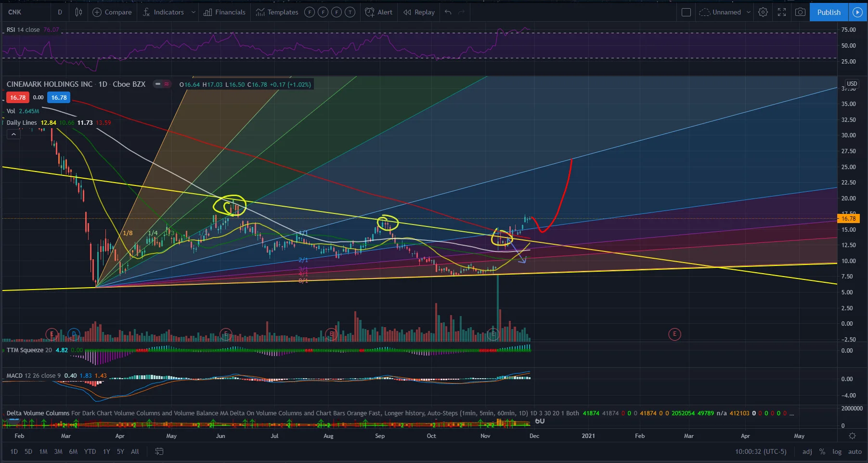Take a chart snapshot with camera icon
The height and width of the screenshot is (463, 868).
[800, 12]
